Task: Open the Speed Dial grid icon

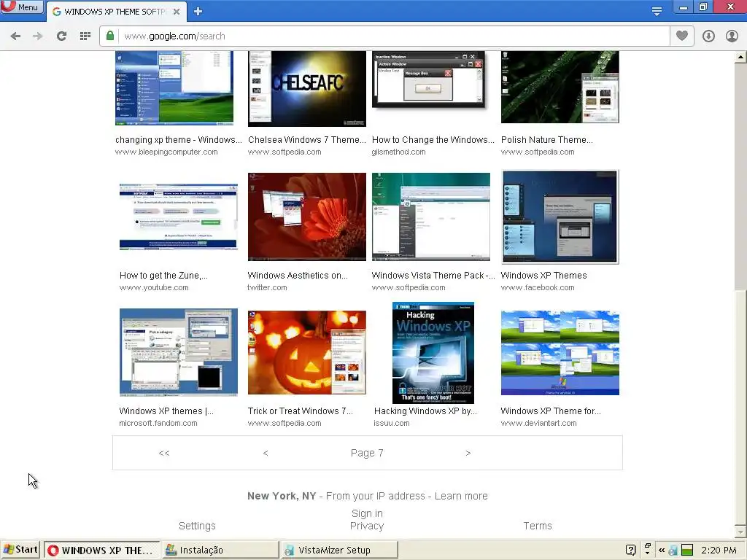Action: point(85,36)
